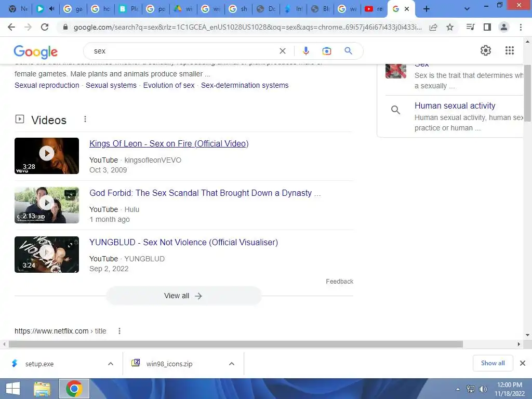The height and width of the screenshot is (399, 532).
Task: Open the media control icon in toolbar
Action: pos(470,27)
